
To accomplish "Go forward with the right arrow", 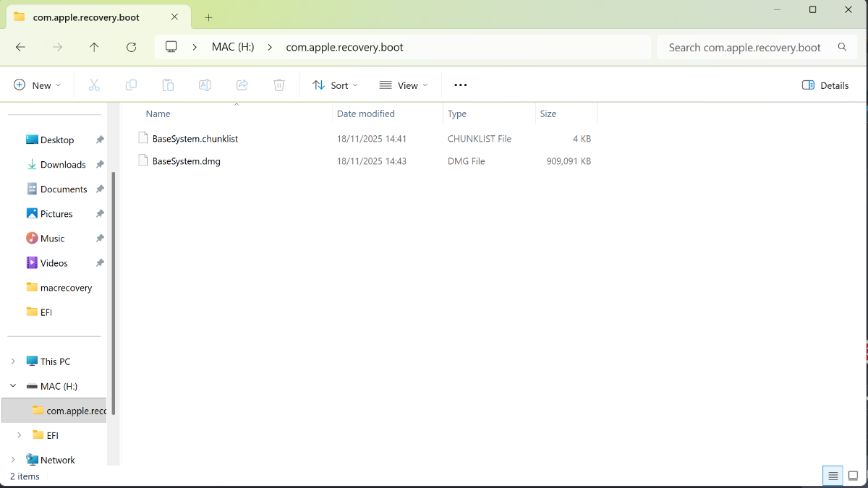I will [57, 47].
